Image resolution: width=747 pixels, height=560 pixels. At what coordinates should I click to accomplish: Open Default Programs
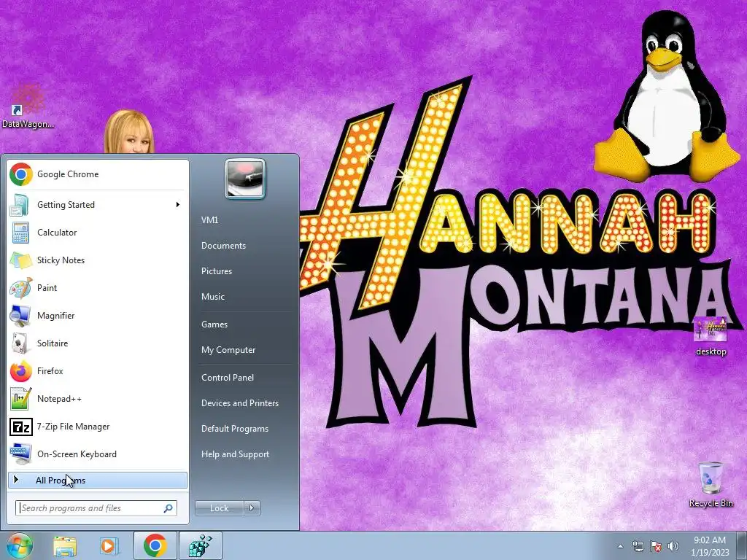click(x=235, y=429)
